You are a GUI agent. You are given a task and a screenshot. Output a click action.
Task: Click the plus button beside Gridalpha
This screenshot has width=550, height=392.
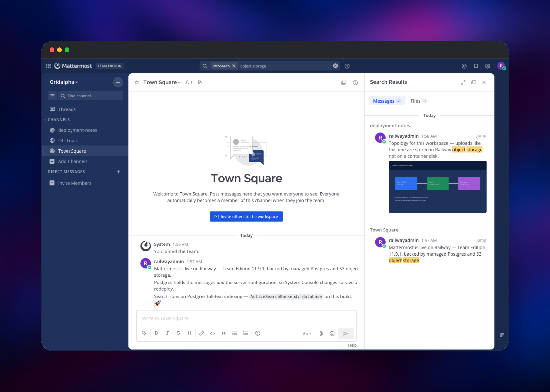[x=118, y=82]
